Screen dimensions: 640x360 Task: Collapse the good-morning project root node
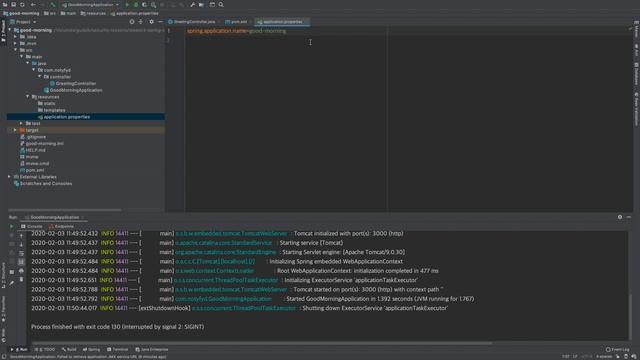(x=9, y=30)
